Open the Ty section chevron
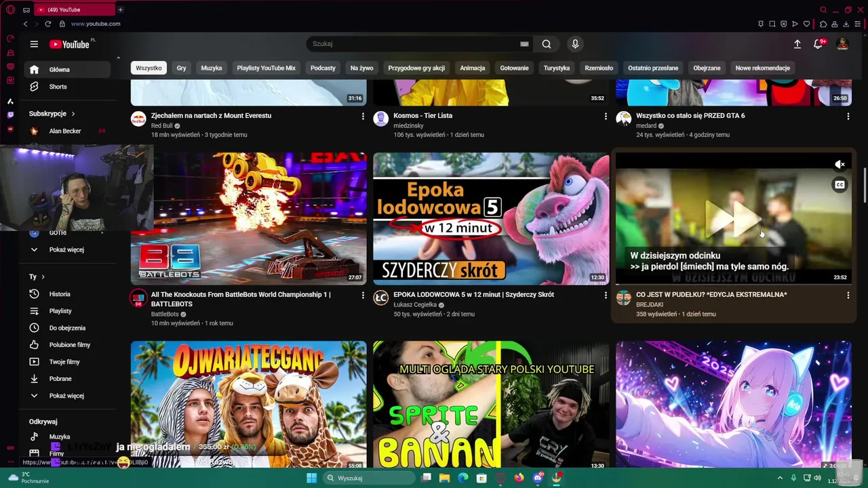This screenshot has height=488, width=868. [x=43, y=277]
